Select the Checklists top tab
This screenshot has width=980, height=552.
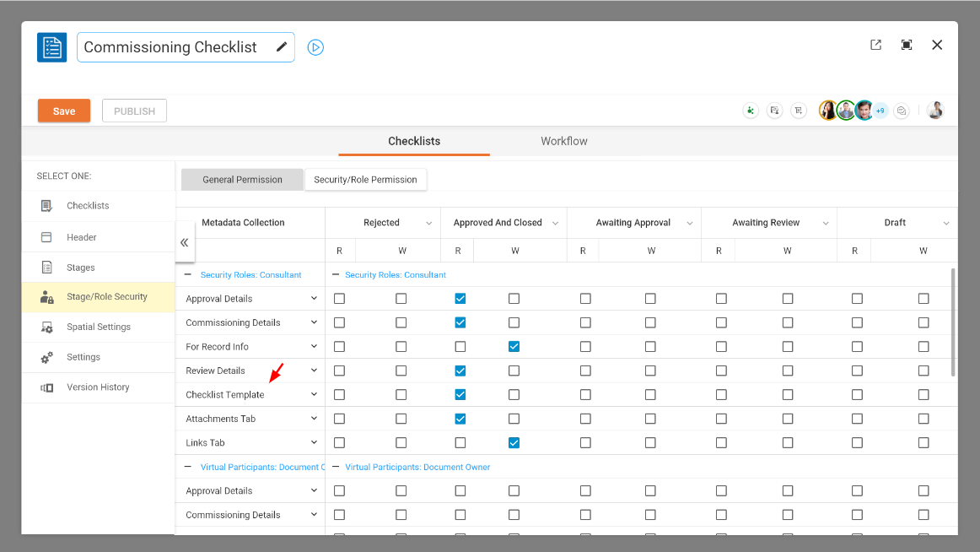pyautogui.click(x=414, y=141)
